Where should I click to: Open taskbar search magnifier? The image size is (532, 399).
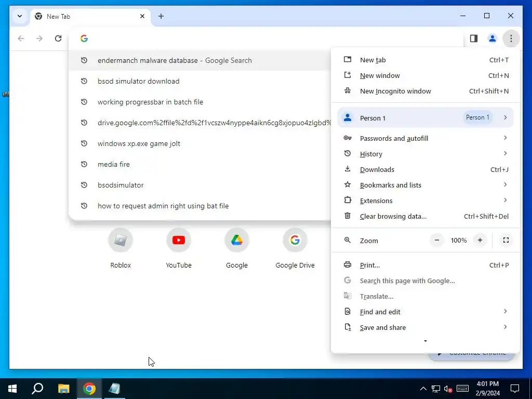coord(37,389)
